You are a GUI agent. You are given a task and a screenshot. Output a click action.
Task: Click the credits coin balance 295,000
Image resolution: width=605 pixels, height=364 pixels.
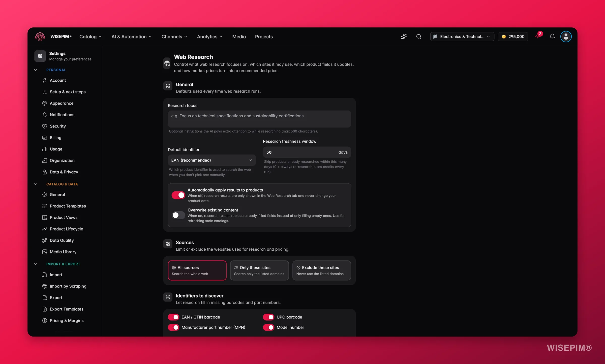(513, 37)
